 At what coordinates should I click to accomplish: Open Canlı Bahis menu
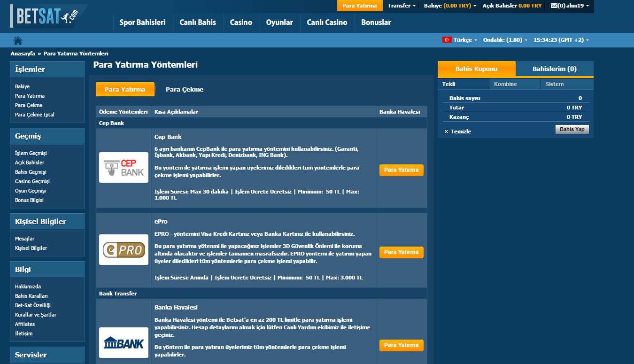(x=198, y=22)
